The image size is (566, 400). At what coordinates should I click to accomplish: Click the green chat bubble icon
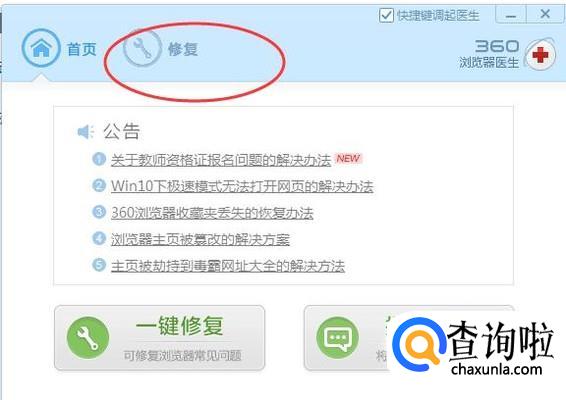(337, 338)
